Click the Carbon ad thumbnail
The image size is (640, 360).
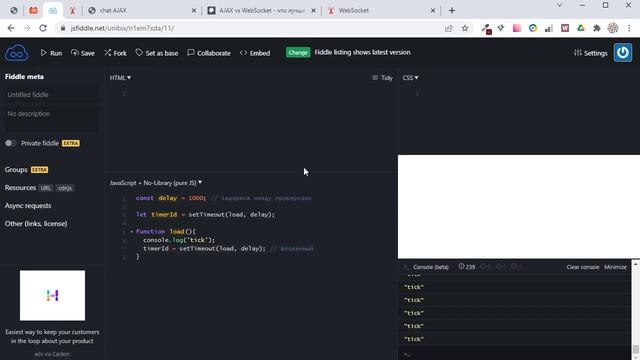click(x=52, y=296)
